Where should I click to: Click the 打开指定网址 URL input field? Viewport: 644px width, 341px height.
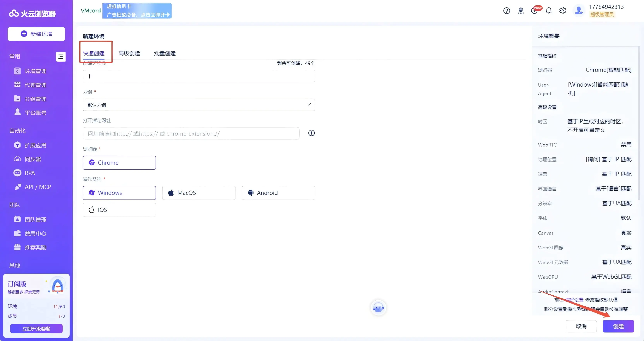(191, 133)
